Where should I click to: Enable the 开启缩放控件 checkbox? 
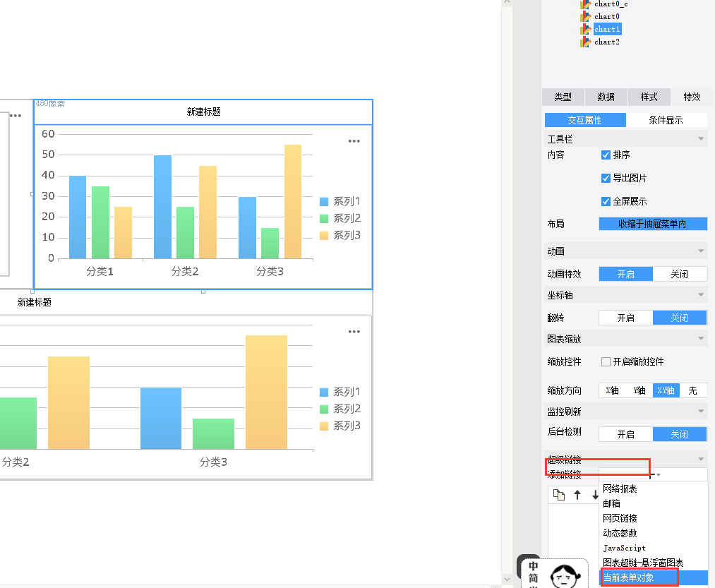[x=606, y=361]
